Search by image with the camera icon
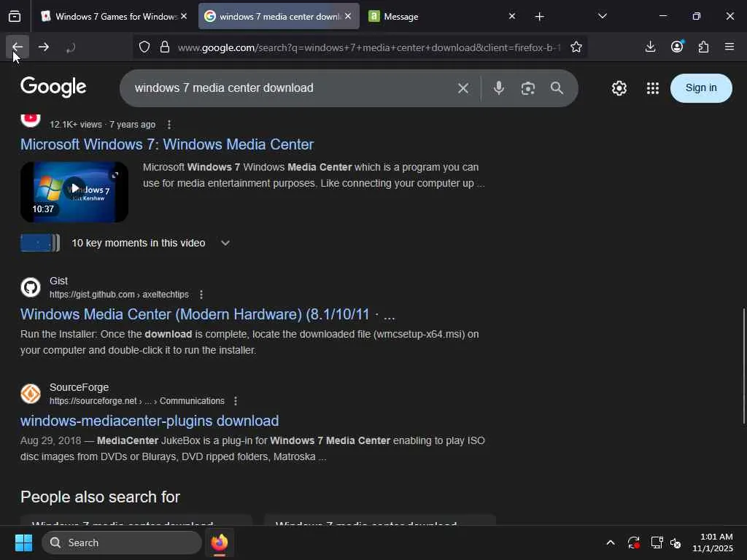 pyautogui.click(x=528, y=88)
